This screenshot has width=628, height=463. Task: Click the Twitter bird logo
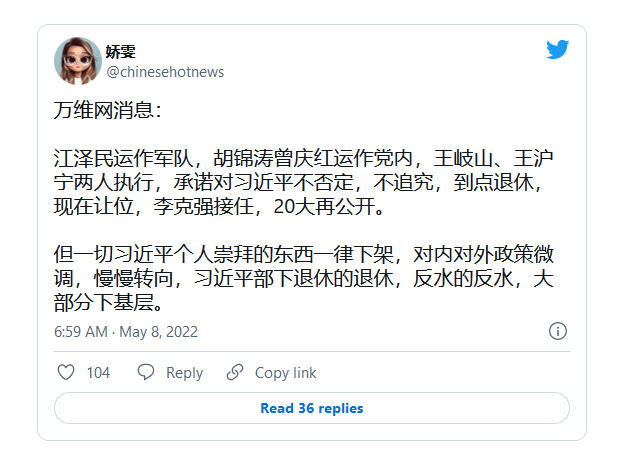tap(557, 50)
